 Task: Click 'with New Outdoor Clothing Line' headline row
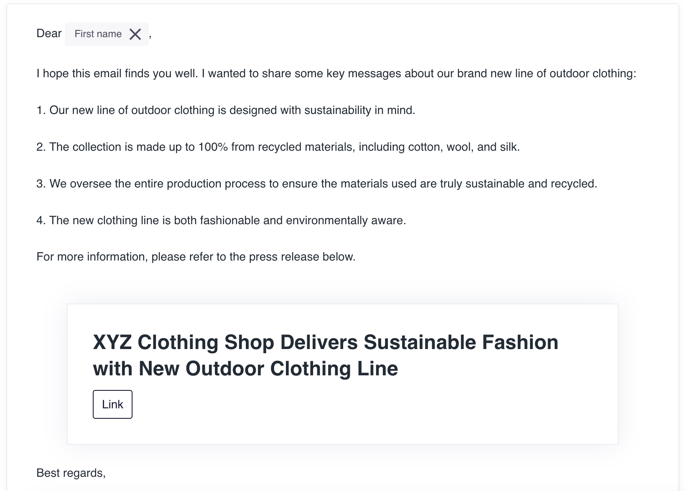click(245, 369)
